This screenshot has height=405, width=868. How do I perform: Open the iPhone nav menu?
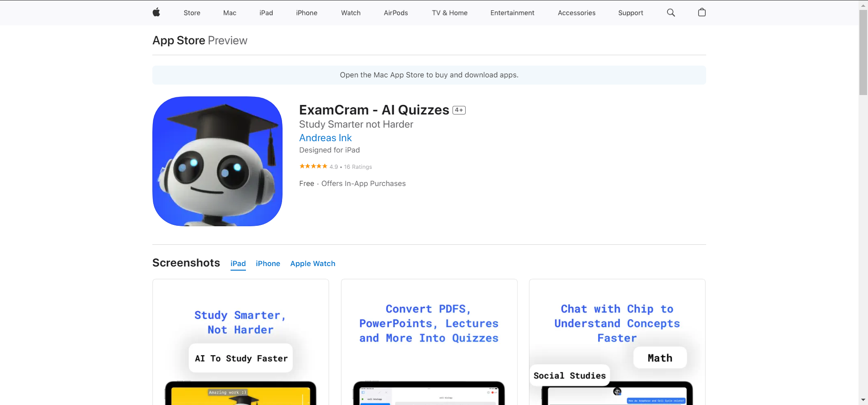click(x=307, y=13)
